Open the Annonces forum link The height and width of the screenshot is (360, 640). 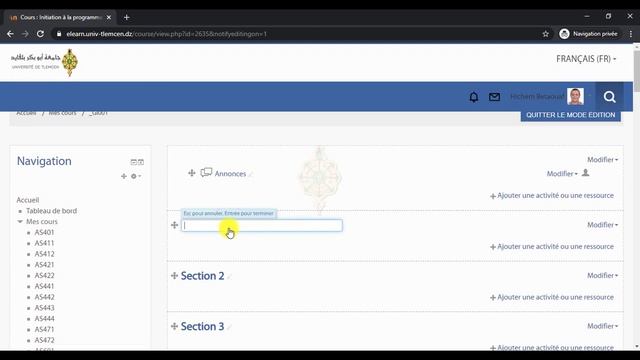pos(230,173)
